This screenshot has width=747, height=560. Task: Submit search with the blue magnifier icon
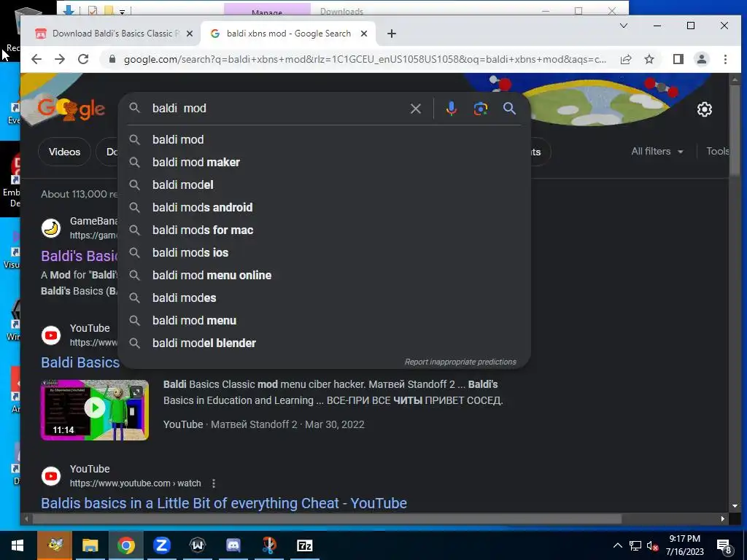[509, 109]
